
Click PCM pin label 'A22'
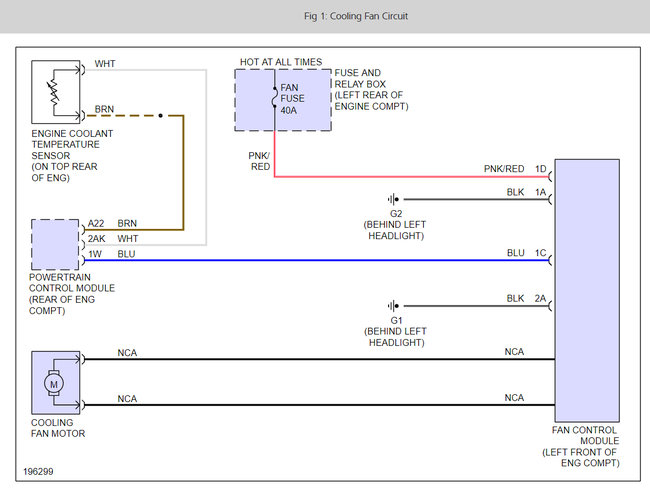pos(96,223)
